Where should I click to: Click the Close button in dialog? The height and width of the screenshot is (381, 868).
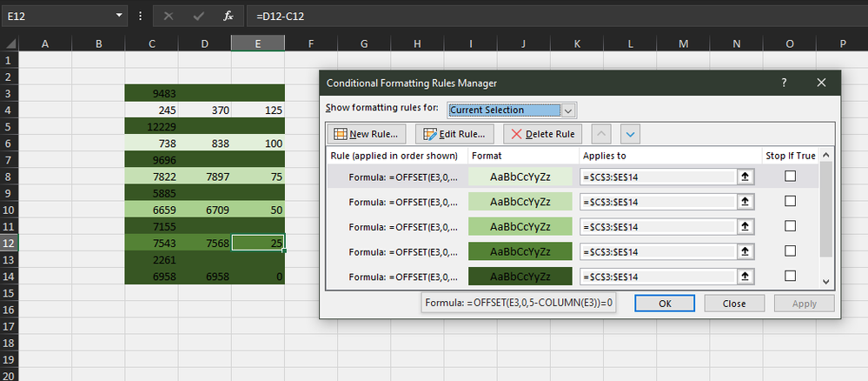(734, 304)
